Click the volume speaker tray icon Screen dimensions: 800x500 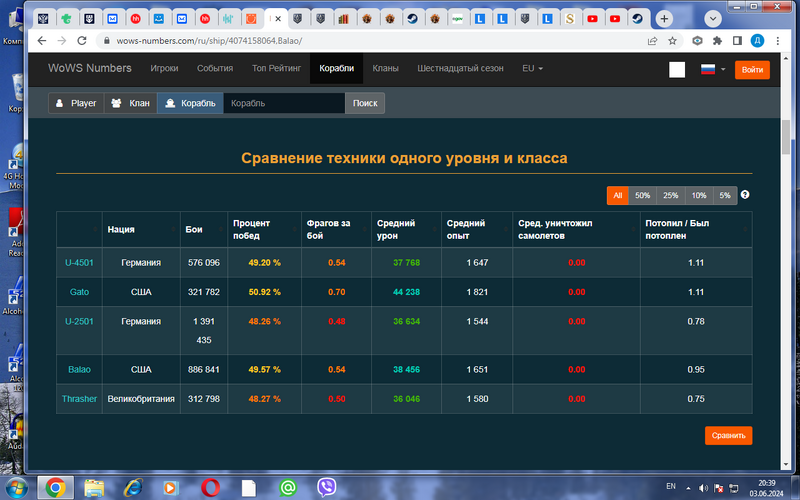click(x=703, y=488)
